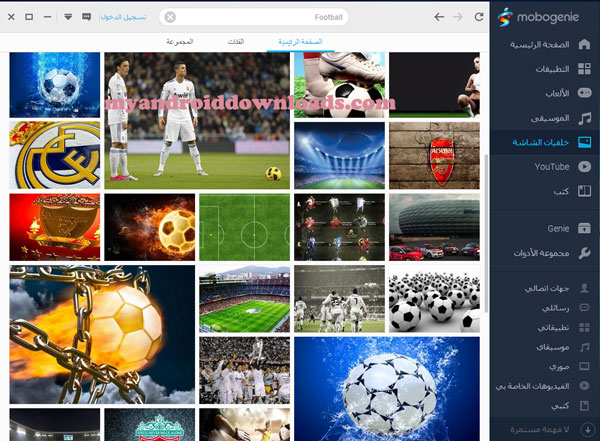This screenshot has width=600, height=441.
Task: Open the floodlit stadium blue wallpaper
Action: pos(339,155)
